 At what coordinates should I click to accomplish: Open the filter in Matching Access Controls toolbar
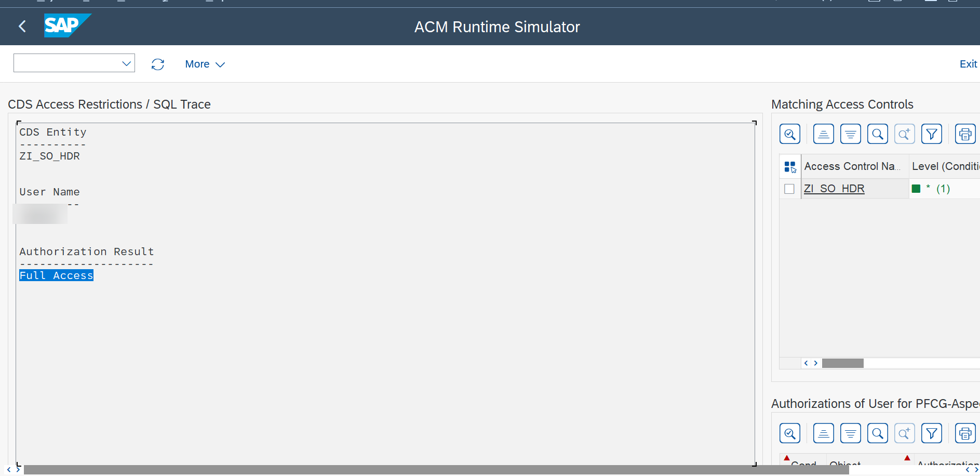click(932, 135)
